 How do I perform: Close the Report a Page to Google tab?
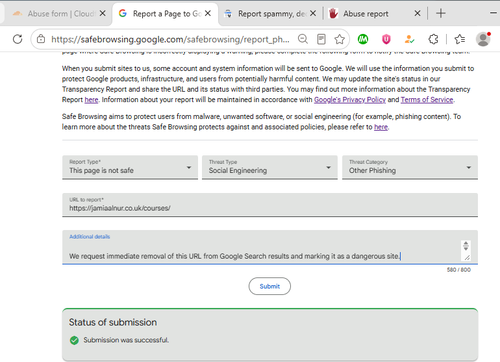pyautogui.click(x=208, y=13)
